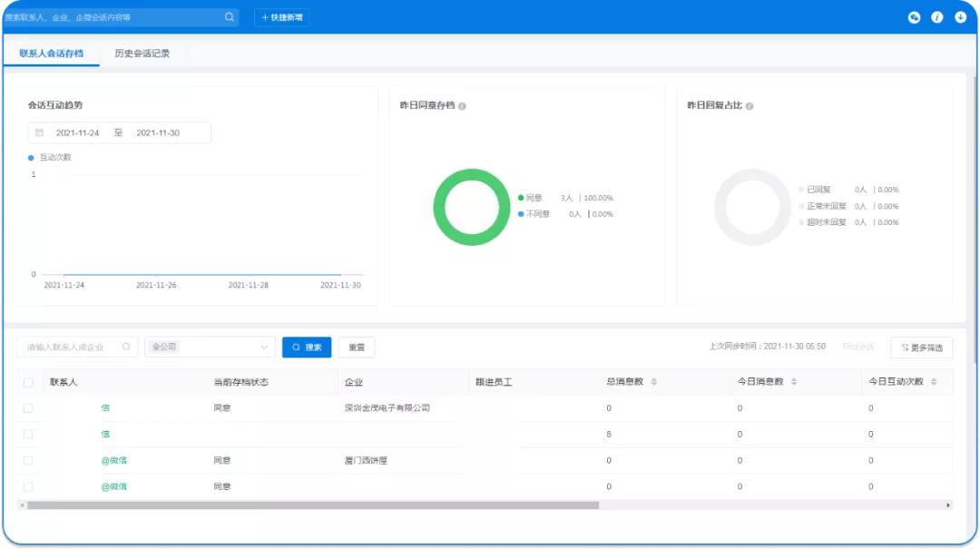Click the horizontal scrollbar under the table
Screen dimensions: 980x549
tap(313, 505)
